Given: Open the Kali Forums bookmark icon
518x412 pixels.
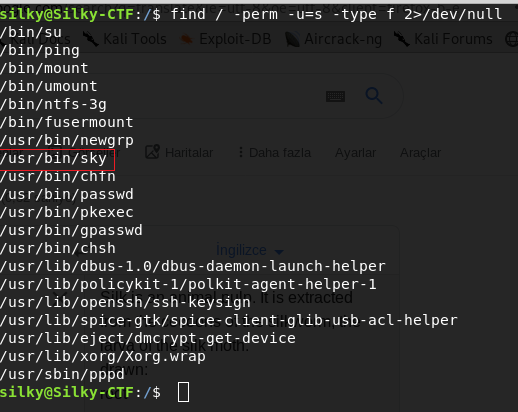Looking at the screenshot, I should (401, 39).
